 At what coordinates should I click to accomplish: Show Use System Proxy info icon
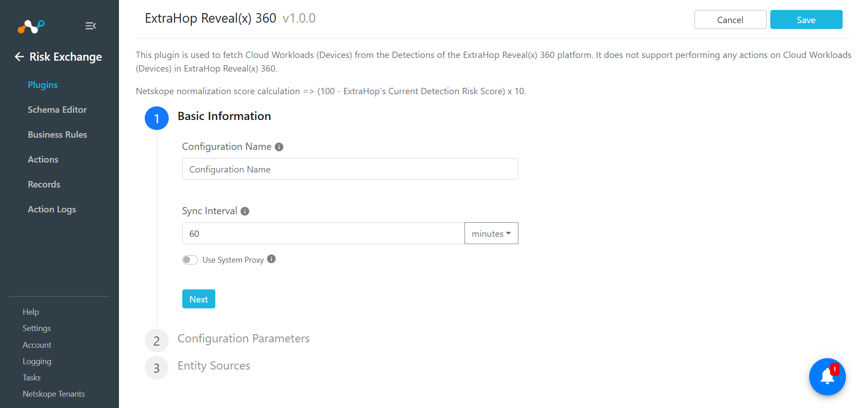[271, 259]
